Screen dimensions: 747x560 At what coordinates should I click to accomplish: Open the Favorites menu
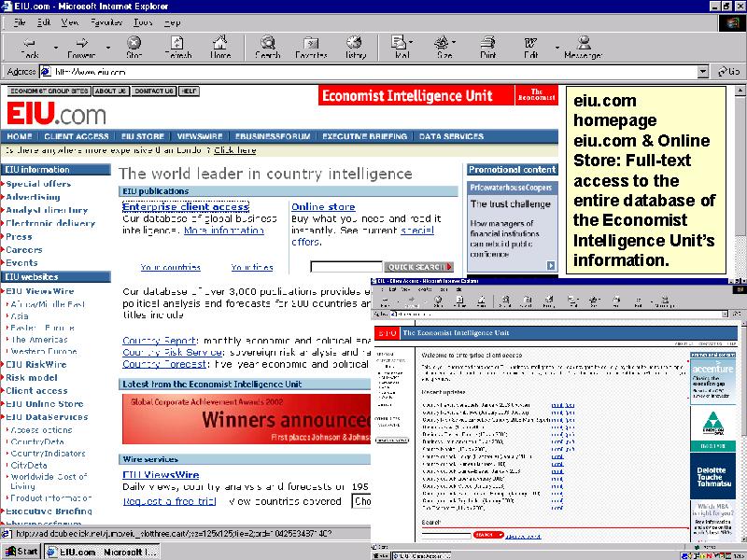(x=106, y=22)
